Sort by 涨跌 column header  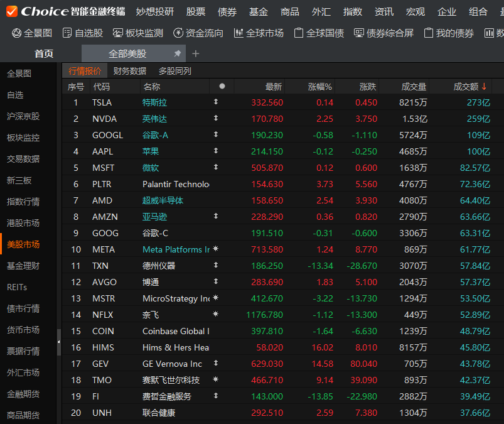[368, 87]
